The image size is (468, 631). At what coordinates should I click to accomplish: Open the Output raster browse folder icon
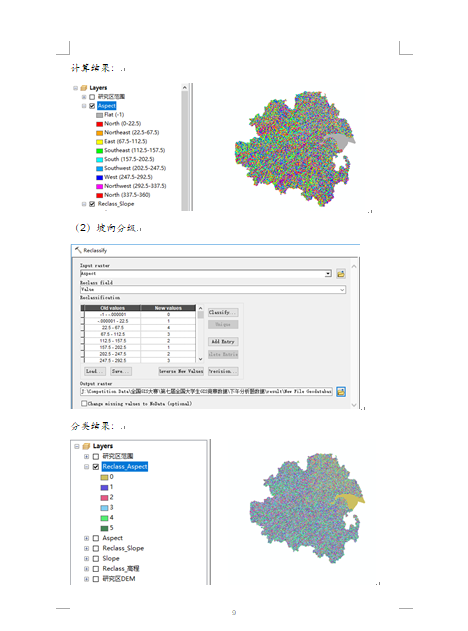[340, 392]
